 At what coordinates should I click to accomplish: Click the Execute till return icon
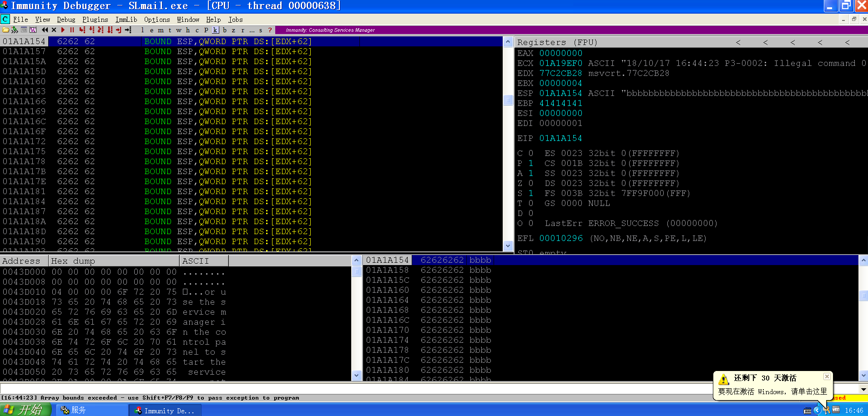tap(119, 30)
